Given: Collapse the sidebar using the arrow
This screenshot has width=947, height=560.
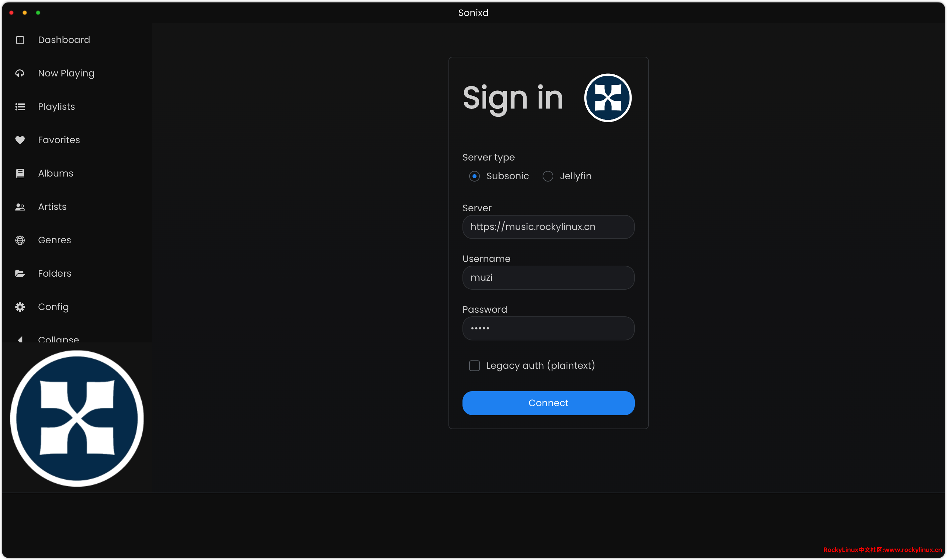Looking at the screenshot, I should coord(20,339).
